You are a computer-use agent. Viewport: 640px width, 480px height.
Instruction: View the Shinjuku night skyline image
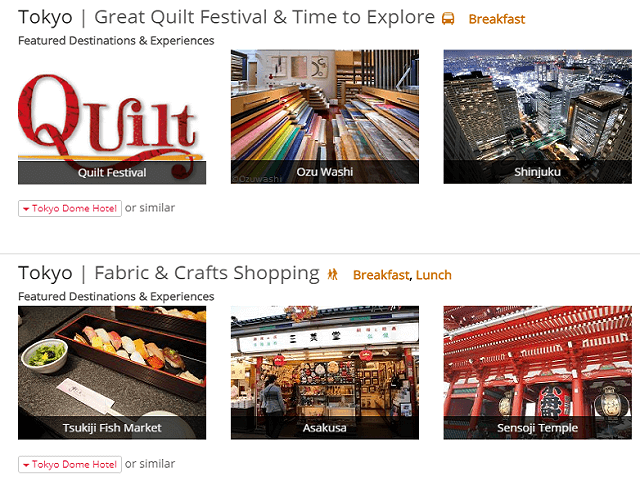pos(538,117)
